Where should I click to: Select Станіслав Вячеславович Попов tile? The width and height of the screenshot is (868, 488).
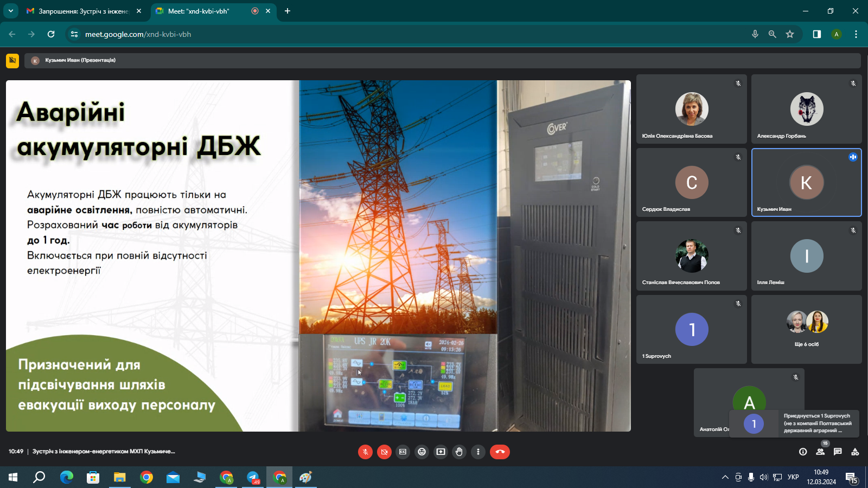692,256
